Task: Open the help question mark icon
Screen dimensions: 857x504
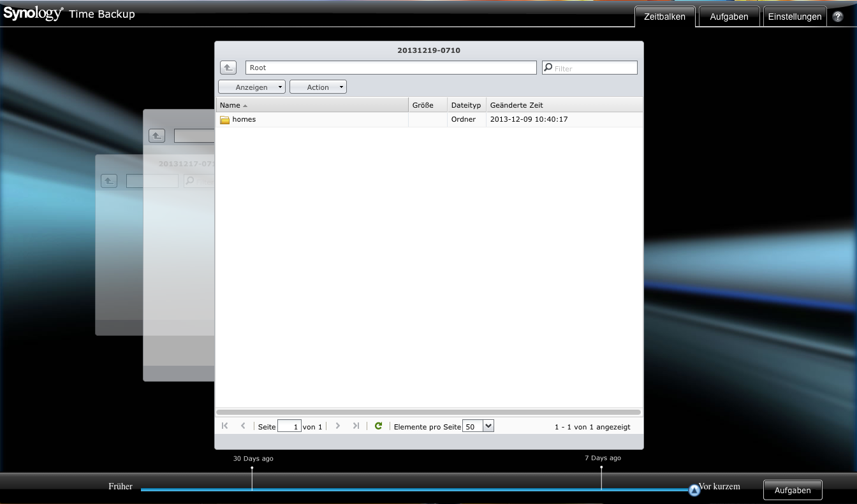Action: point(838,17)
